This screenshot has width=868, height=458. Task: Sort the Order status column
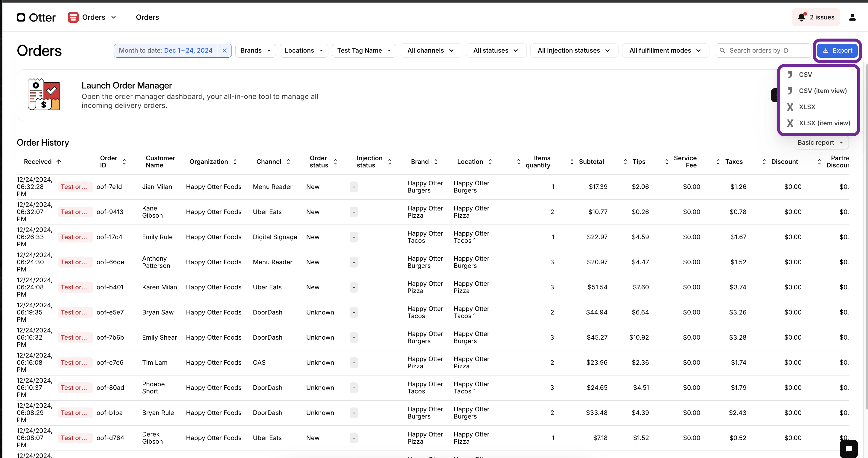coord(335,162)
